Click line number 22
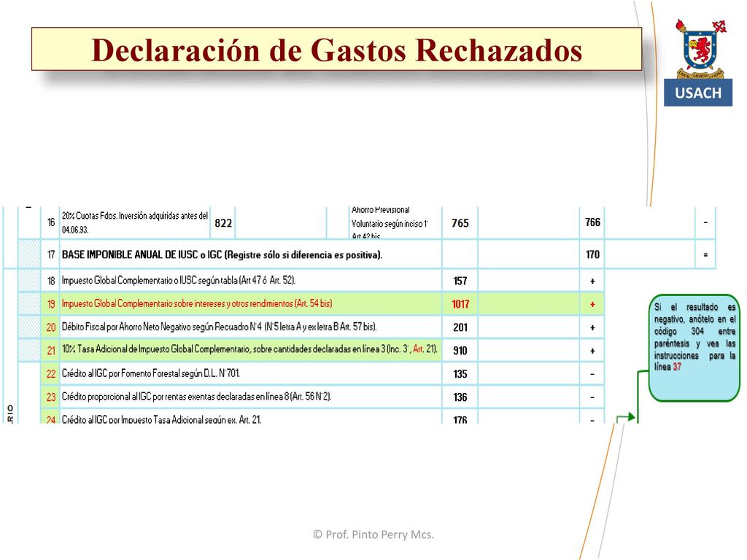The height and width of the screenshot is (560, 747). click(51, 374)
